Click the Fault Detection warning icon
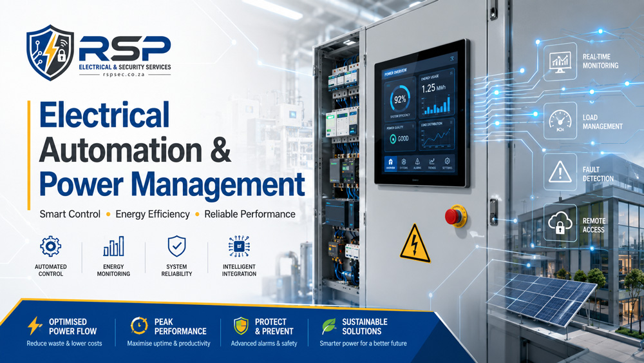The image size is (644, 363). click(560, 172)
